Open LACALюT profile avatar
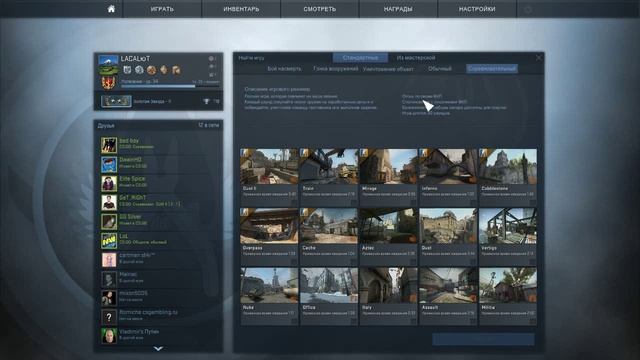 [x=109, y=65]
